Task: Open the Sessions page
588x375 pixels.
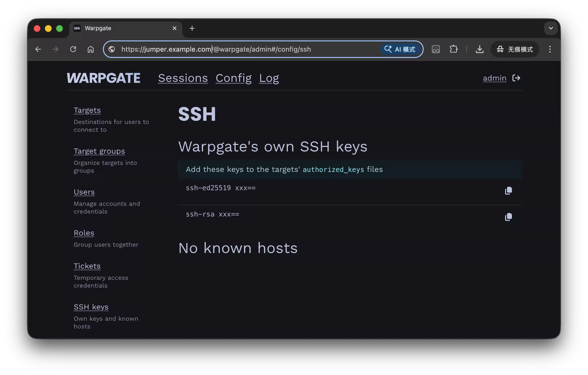Action: point(183,78)
